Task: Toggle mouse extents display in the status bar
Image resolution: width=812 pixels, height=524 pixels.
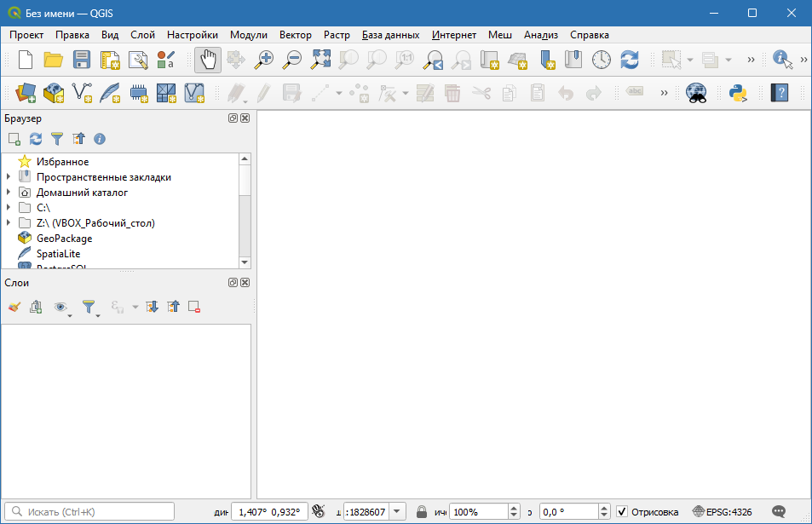Action: (x=319, y=511)
